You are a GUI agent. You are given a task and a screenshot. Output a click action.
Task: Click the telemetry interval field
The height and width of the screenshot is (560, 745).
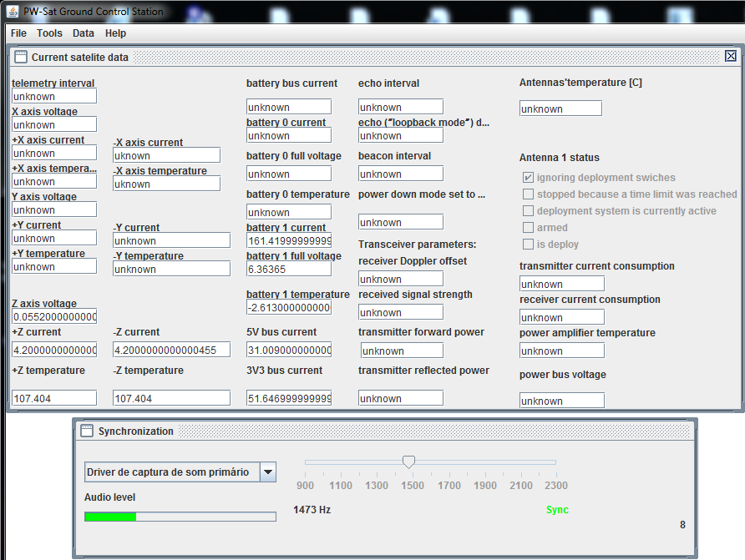click(x=54, y=96)
